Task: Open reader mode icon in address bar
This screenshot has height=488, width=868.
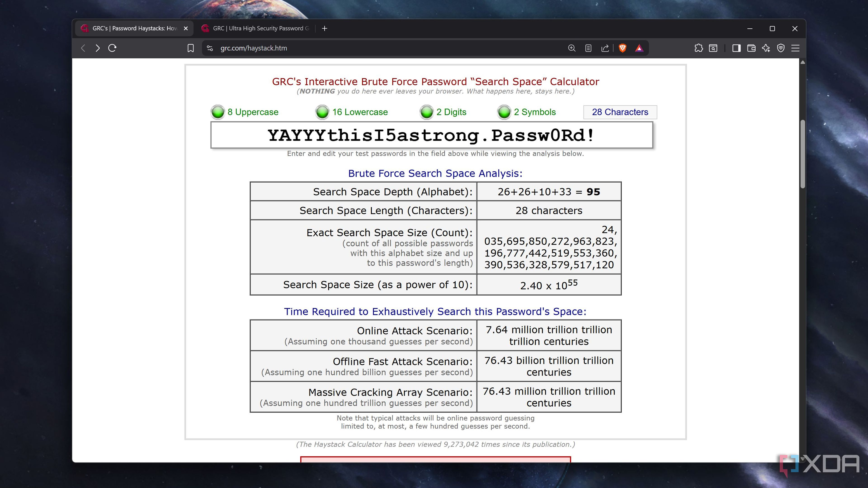Action: (x=588, y=48)
